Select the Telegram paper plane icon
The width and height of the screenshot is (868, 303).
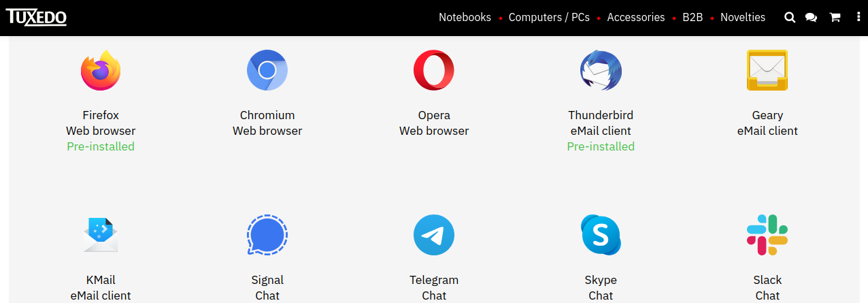pos(434,235)
